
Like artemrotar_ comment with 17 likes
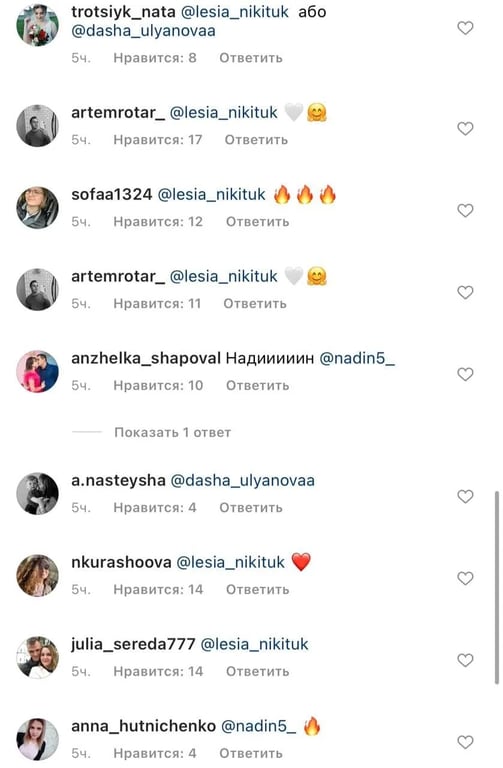pos(465,129)
